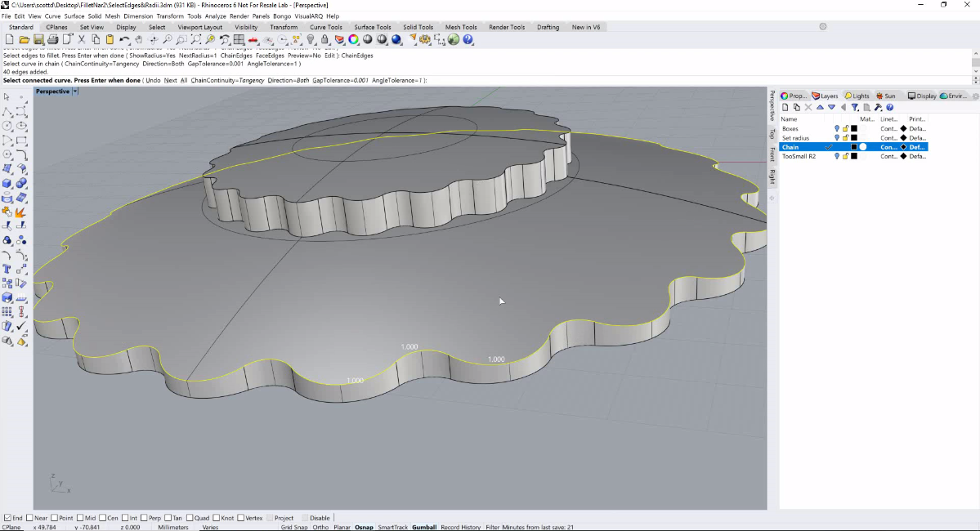
Task: Enable the Mid osnap checkbox
Action: [x=80, y=518]
